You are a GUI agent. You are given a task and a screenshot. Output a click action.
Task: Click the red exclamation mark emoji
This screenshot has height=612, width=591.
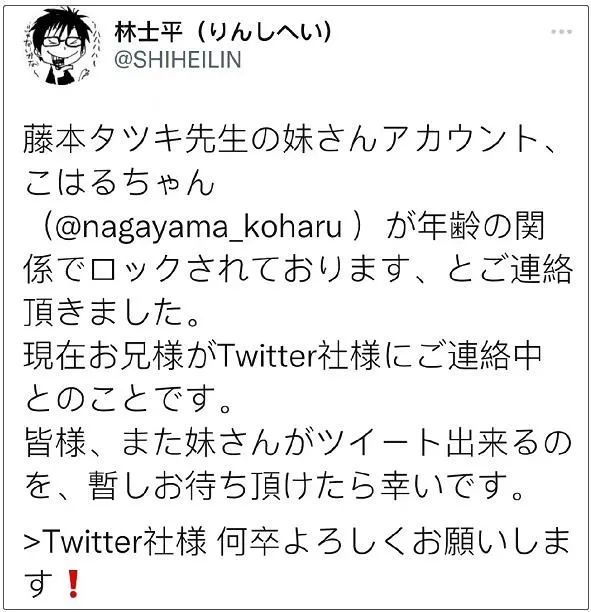[73, 584]
